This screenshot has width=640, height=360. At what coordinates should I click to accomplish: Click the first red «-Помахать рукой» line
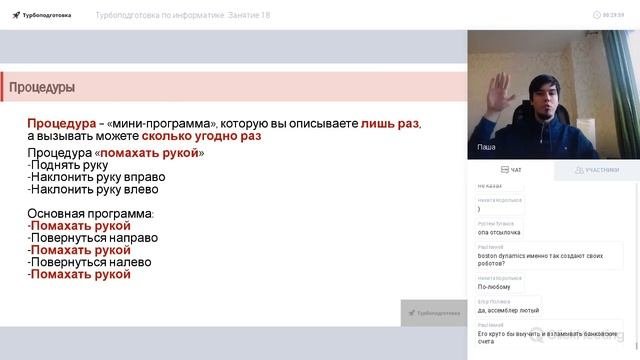tap(79, 226)
